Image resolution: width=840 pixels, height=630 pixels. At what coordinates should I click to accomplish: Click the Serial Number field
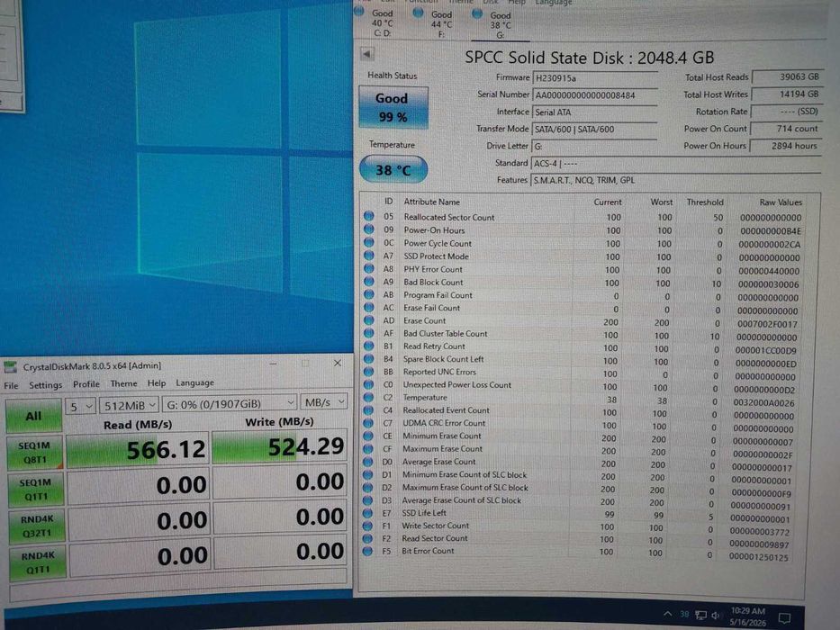point(595,95)
